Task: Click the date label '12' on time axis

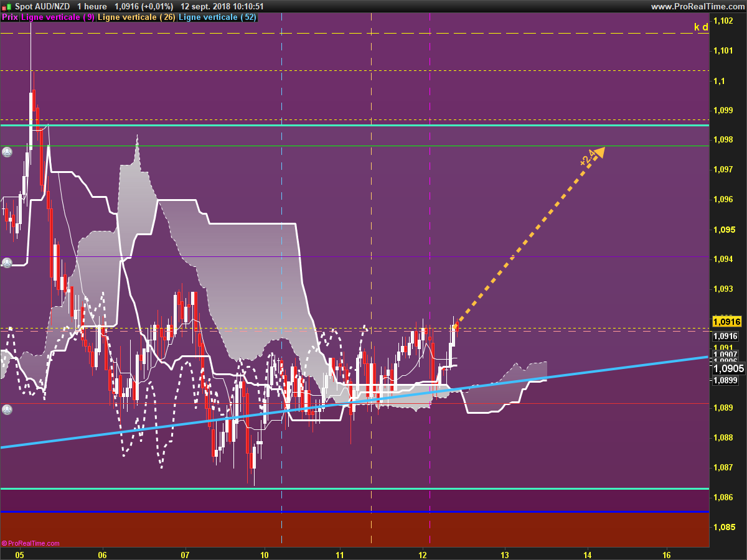Action: (423, 554)
